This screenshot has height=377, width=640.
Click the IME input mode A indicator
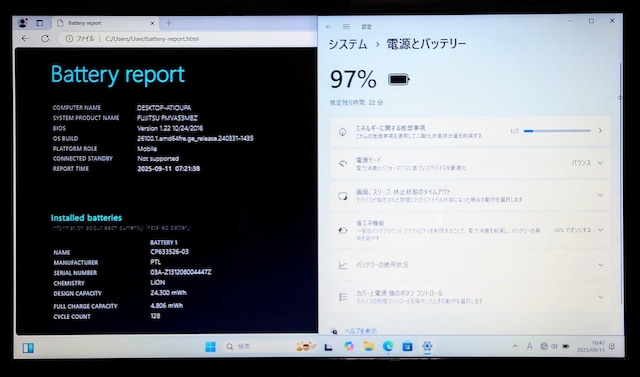click(529, 346)
